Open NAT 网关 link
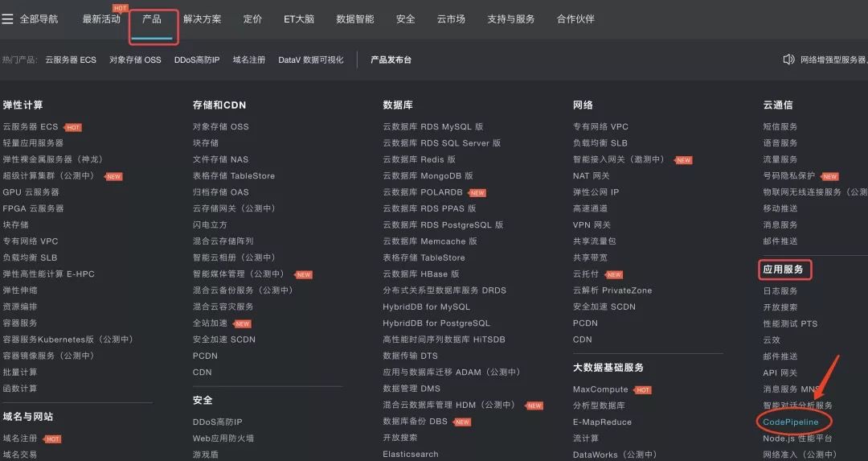This screenshot has height=461, width=868. 592,175
